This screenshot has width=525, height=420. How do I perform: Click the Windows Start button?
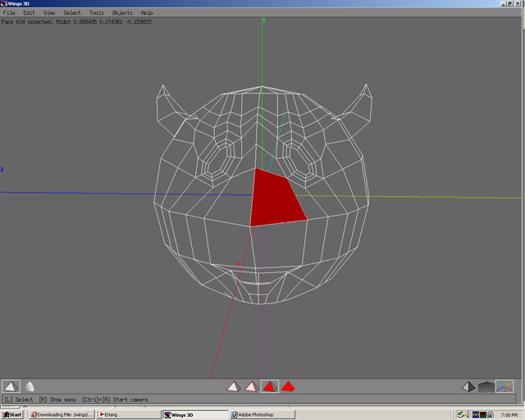[x=12, y=414]
